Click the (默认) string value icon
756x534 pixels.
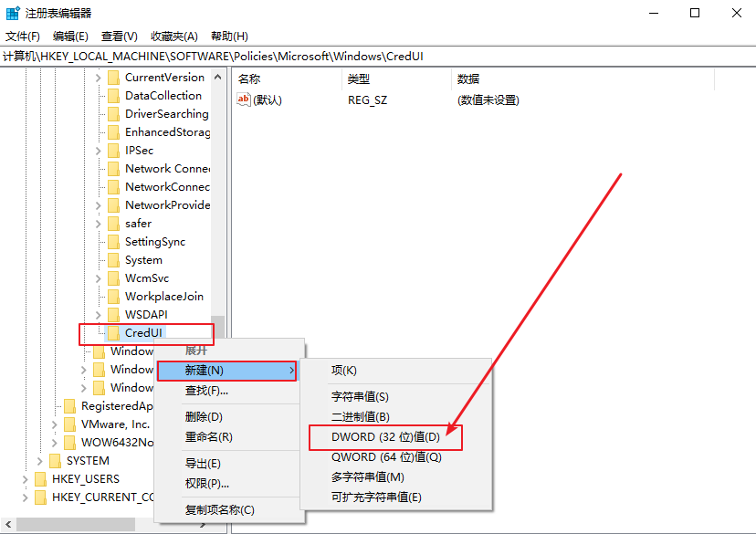tap(244, 99)
